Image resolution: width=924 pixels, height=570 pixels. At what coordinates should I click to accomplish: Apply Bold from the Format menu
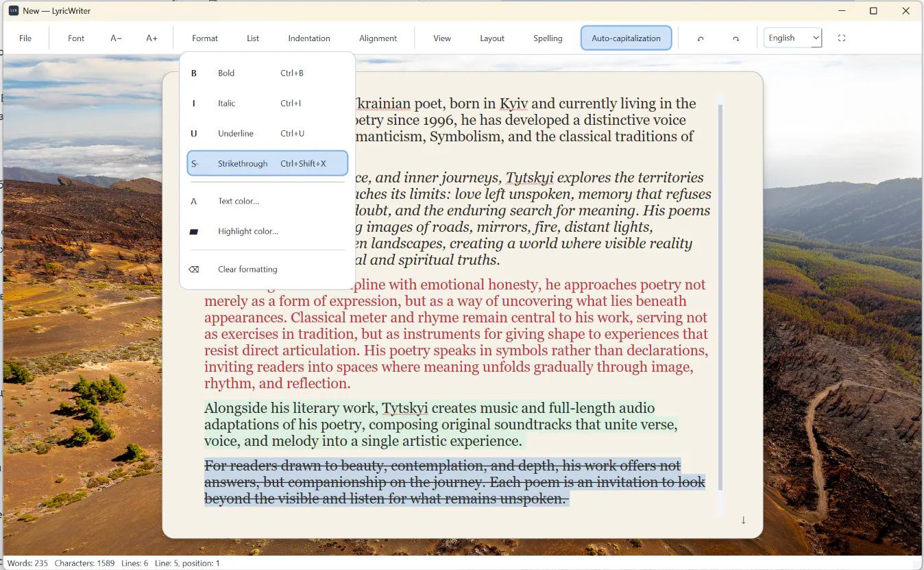267,73
